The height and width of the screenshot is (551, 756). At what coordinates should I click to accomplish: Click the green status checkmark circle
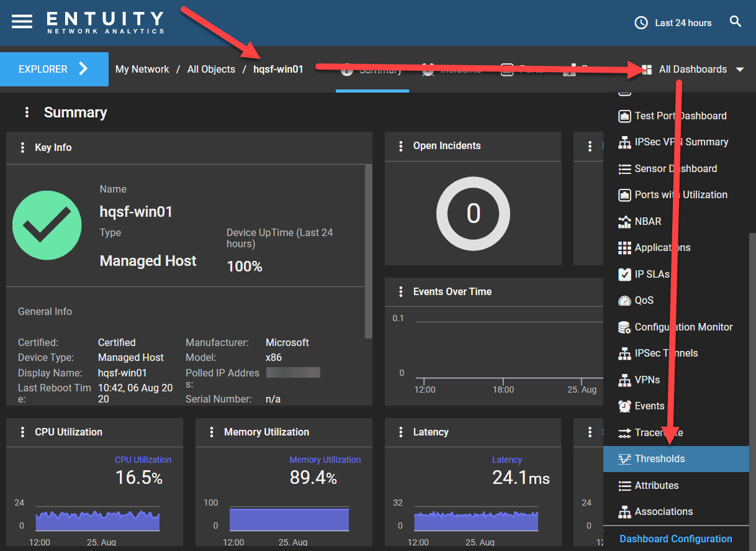(47, 225)
